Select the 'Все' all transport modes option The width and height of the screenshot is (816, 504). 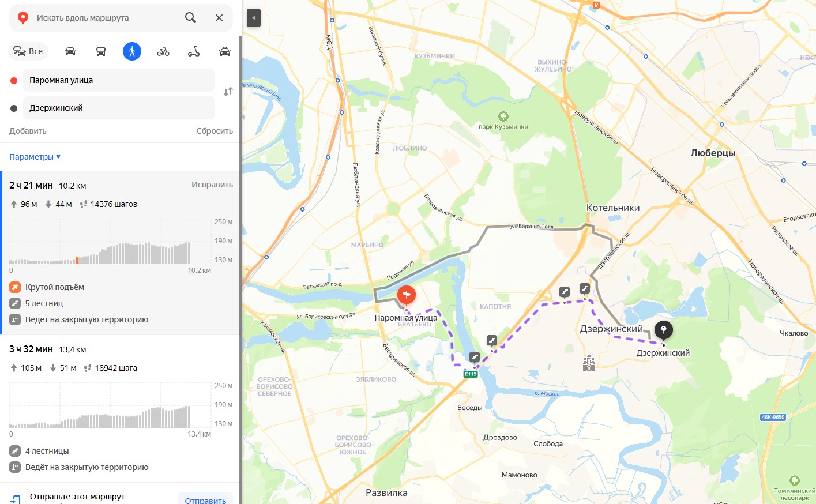pos(29,51)
